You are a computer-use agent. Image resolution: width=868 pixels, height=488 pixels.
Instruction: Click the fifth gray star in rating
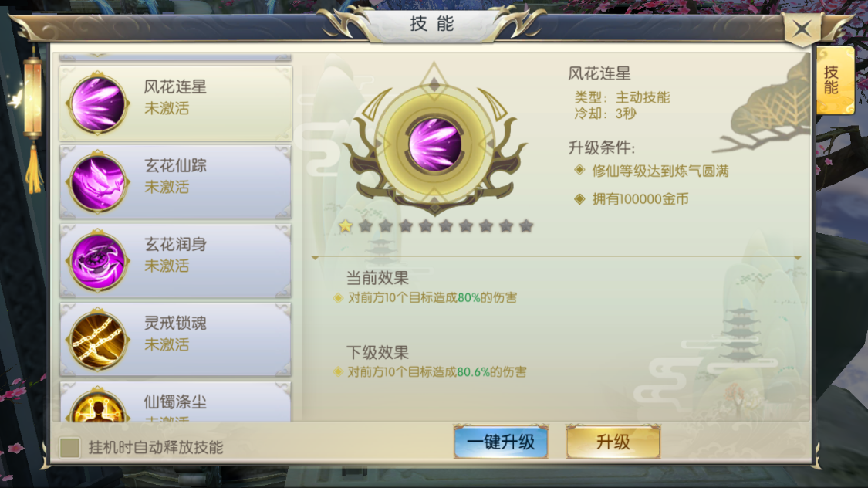coord(446,225)
